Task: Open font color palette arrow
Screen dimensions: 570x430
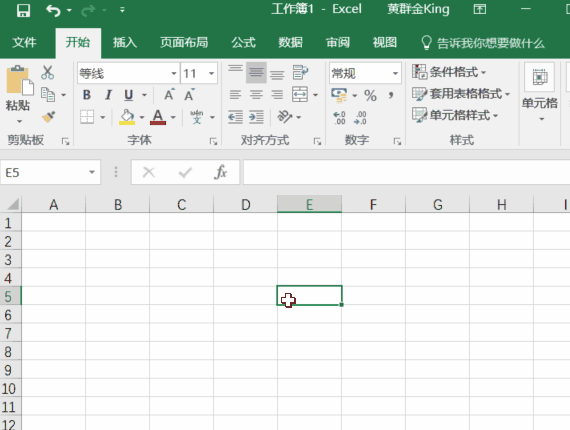Action: tap(173, 117)
